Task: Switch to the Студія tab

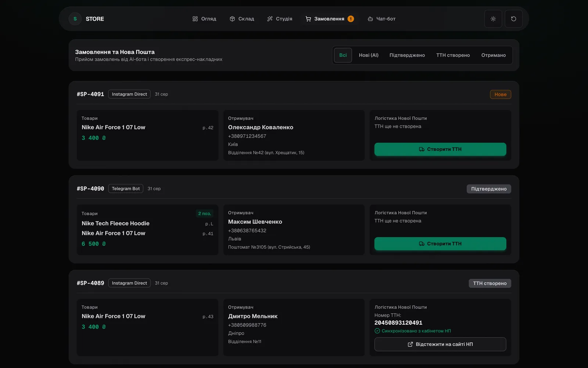Action: [280, 19]
